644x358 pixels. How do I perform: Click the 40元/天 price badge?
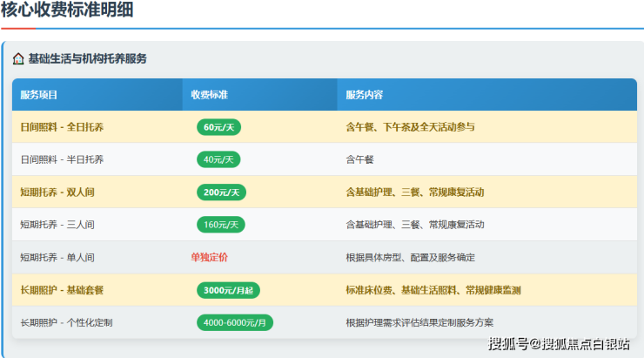(x=218, y=159)
